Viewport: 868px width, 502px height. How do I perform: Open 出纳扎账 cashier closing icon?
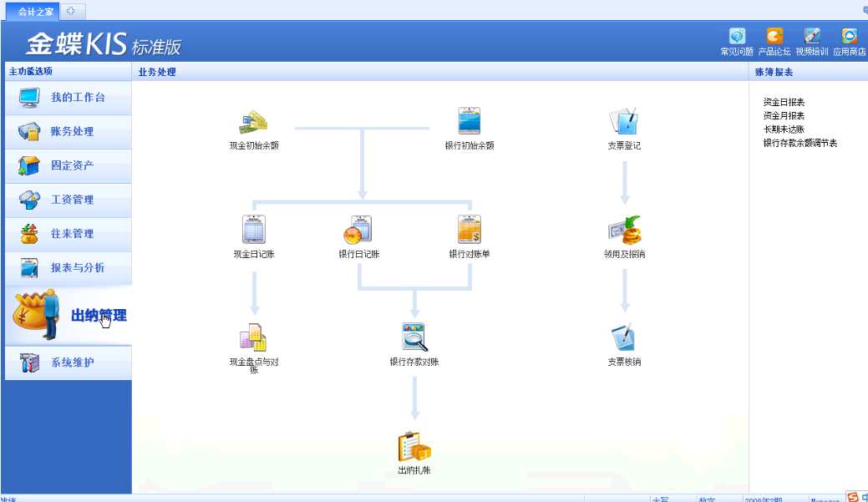[x=414, y=446]
